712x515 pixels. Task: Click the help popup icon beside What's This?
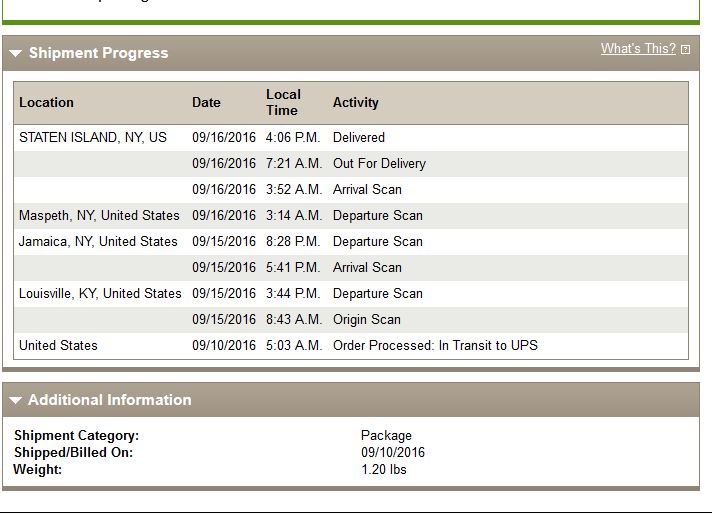click(x=686, y=50)
